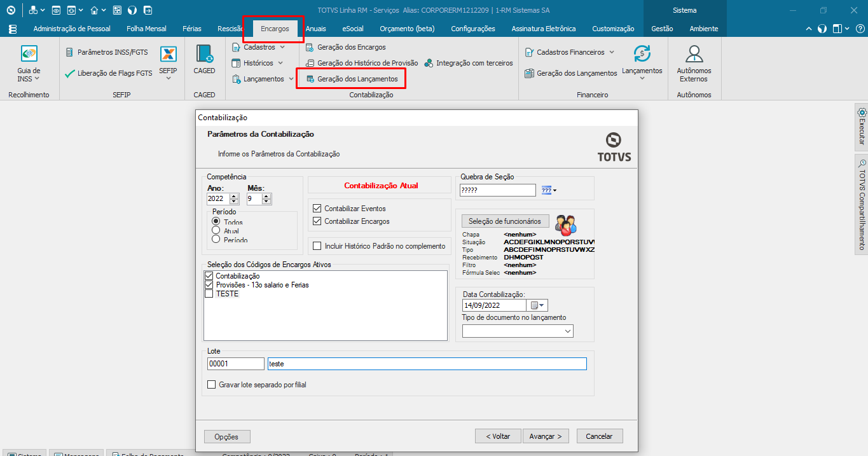868x456 pixels.
Task: Open the Assinatura Eletrônica tab
Action: tap(544, 29)
